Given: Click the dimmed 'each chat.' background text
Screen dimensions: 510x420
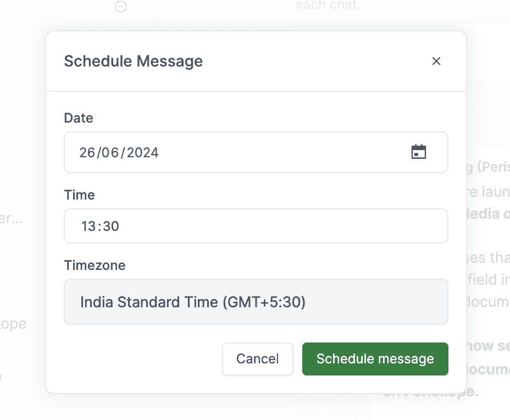Looking at the screenshot, I should coord(329,5).
